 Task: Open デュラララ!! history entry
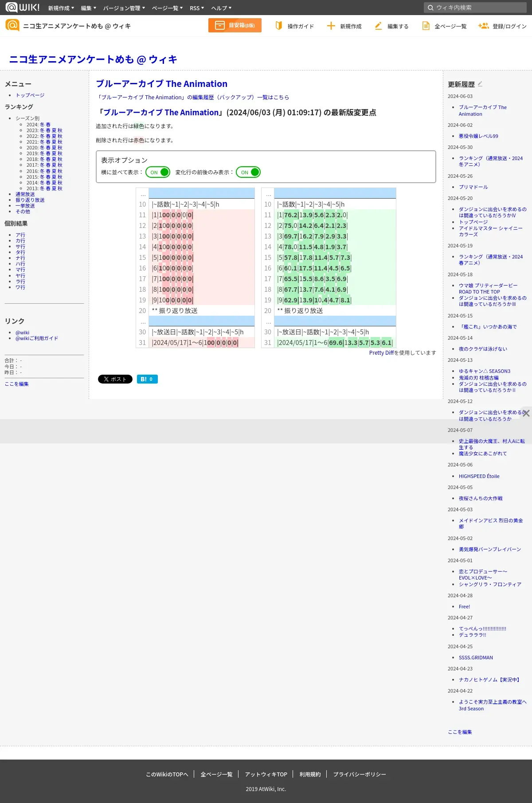(x=472, y=635)
